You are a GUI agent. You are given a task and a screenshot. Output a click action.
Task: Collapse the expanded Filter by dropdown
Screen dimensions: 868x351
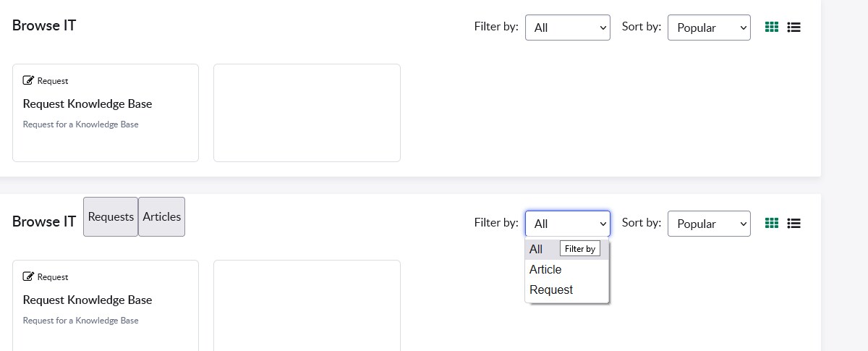click(x=568, y=224)
